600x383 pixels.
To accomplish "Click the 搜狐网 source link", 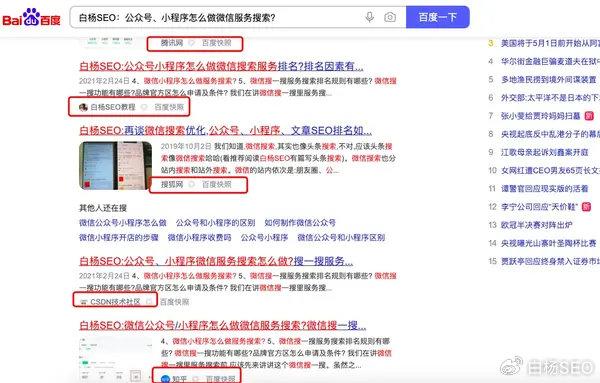I will pyautogui.click(x=172, y=184).
